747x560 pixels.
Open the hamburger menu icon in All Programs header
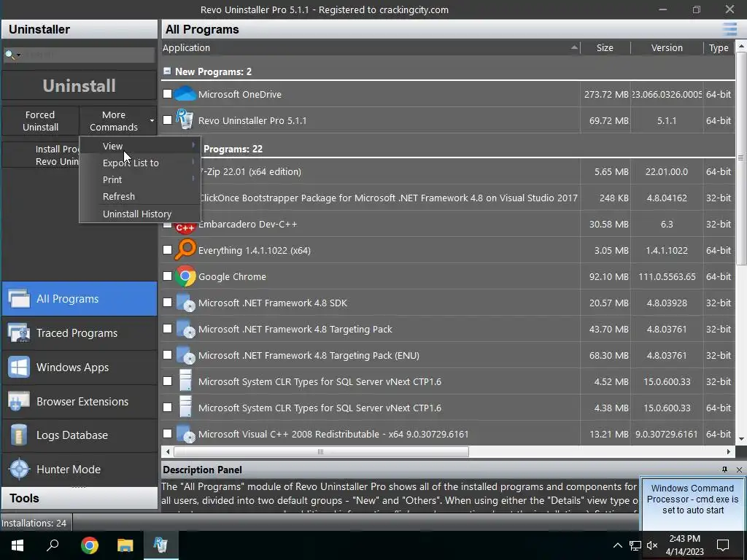729,29
